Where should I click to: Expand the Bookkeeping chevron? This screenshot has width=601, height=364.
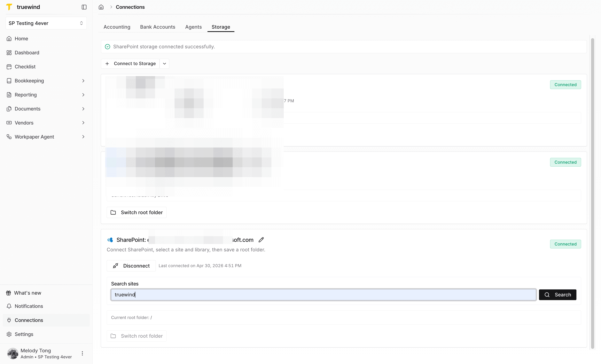pos(83,81)
